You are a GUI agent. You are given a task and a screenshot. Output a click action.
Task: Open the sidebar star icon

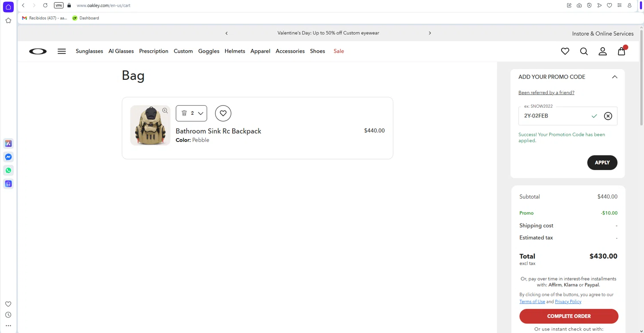8,20
